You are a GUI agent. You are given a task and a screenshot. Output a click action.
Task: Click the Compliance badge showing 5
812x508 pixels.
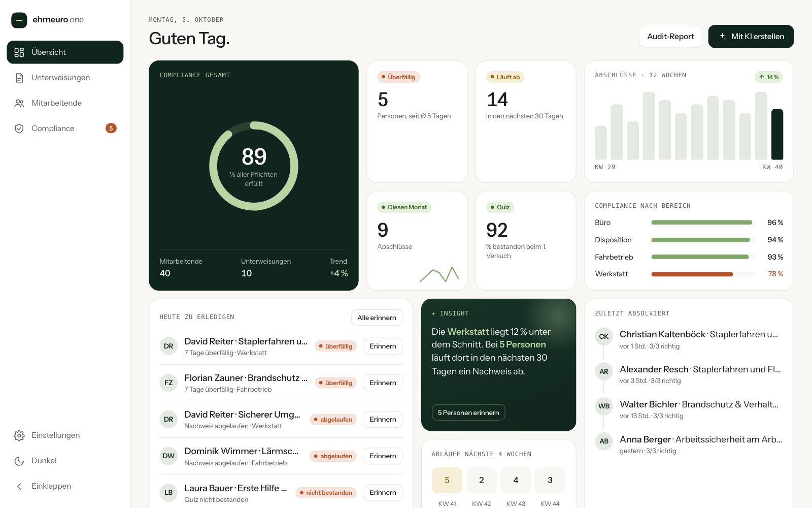click(111, 128)
